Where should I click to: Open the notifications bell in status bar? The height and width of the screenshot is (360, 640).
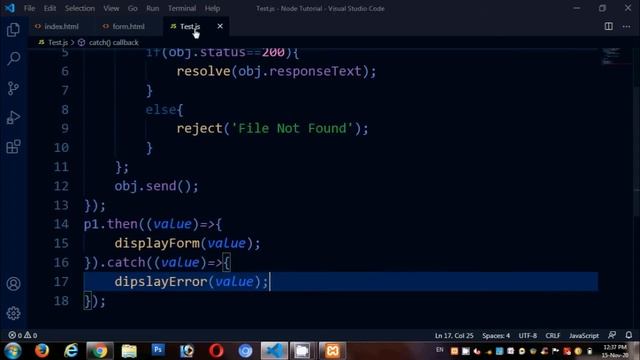click(629, 335)
